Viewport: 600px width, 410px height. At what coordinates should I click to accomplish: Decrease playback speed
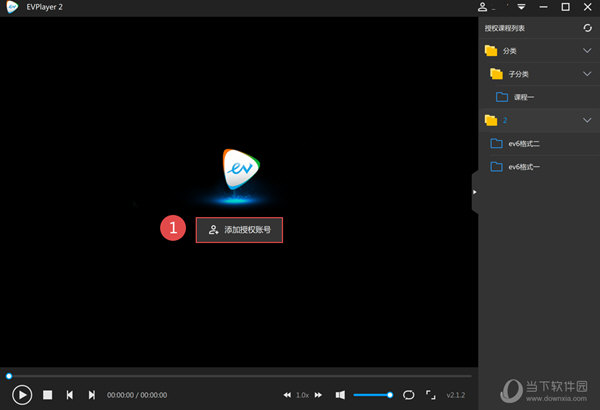pyautogui.click(x=287, y=395)
